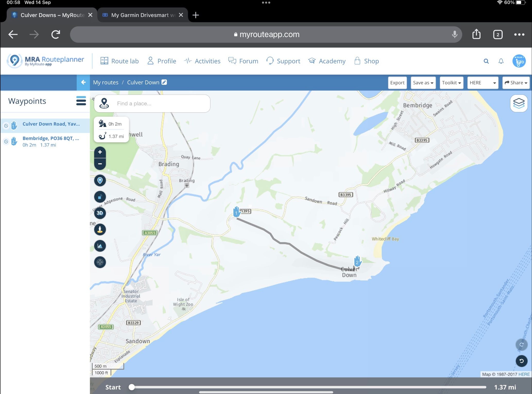Image resolution: width=532 pixels, height=394 pixels.
Task: Click the location pin icon in search box
Action: pyautogui.click(x=104, y=103)
